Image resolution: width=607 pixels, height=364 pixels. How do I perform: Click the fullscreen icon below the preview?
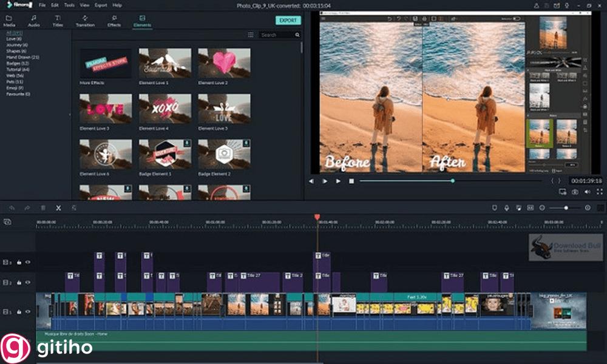(600, 191)
